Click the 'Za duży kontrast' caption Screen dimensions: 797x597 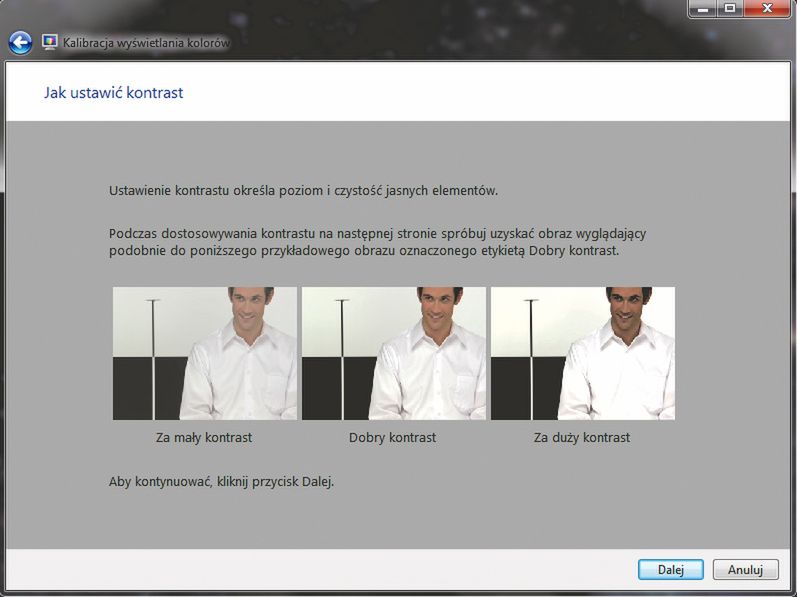(x=582, y=437)
